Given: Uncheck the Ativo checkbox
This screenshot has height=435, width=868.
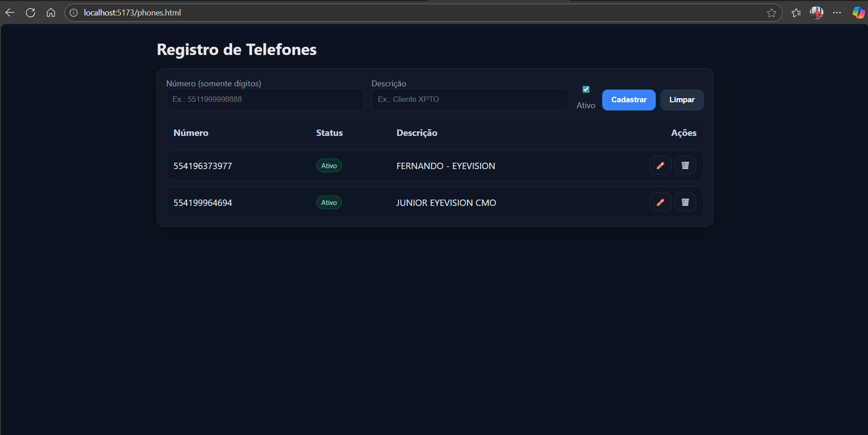Looking at the screenshot, I should pyautogui.click(x=586, y=90).
